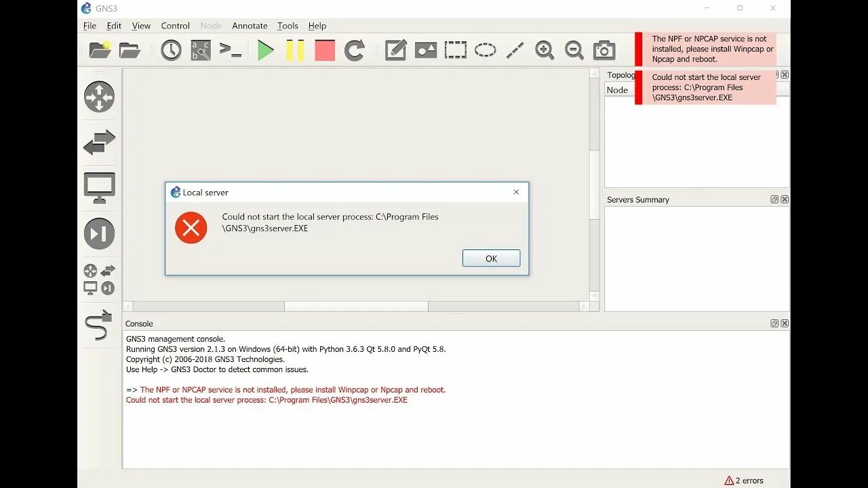
Task: Reload all nodes icon
Action: click(355, 50)
